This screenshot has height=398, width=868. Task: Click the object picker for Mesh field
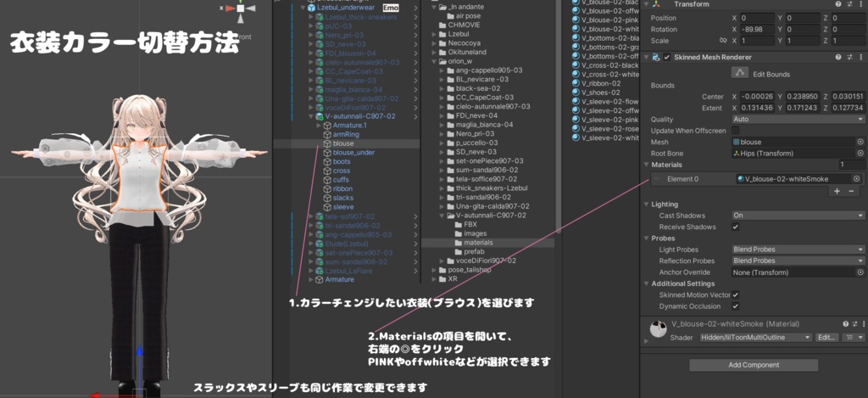tap(860, 143)
